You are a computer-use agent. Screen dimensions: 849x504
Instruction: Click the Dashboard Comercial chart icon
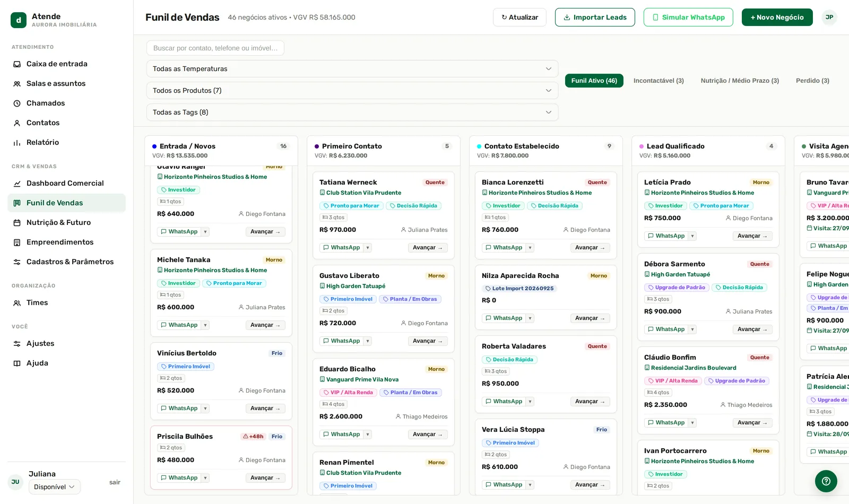tap(17, 184)
